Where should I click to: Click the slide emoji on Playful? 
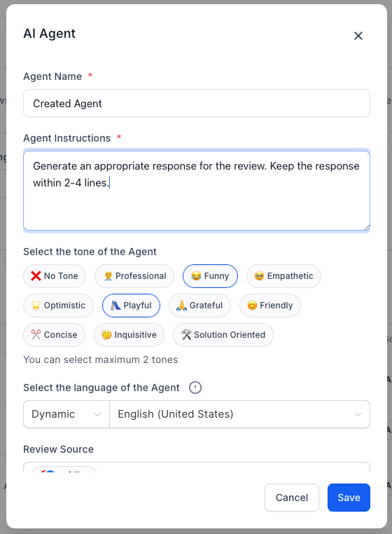click(x=115, y=305)
